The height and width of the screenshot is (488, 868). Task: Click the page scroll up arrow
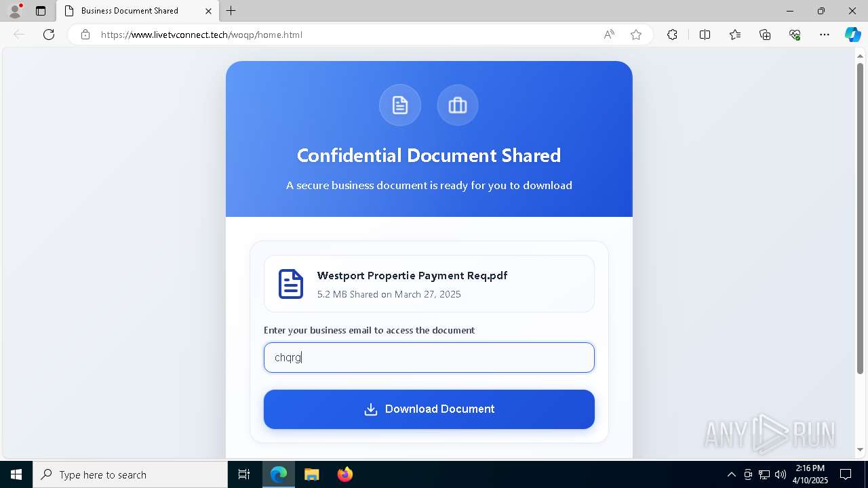click(860, 56)
